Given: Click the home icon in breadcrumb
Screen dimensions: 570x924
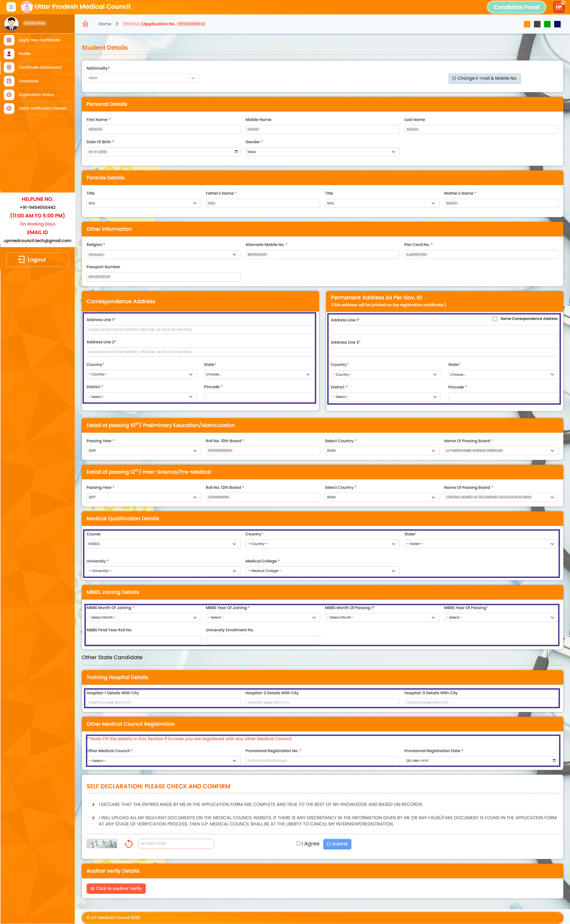Looking at the screenshot, I should click(85, 24).
